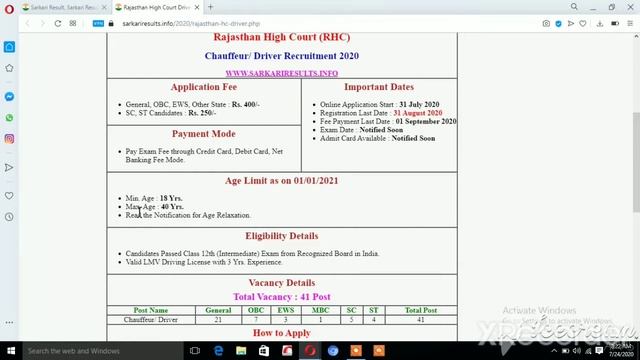The width and height of the screenshot is (640, 360).
Task: Open the downloads icon
Action: pos(600,24)
